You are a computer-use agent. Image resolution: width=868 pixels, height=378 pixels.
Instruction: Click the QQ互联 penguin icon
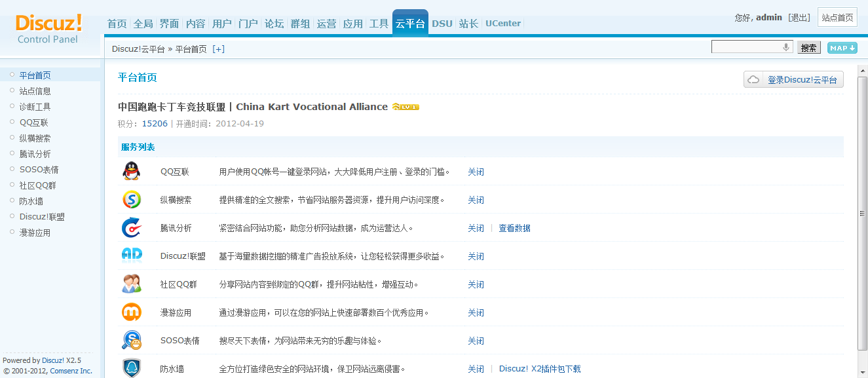pyautogui.click(x=131, y=172)
